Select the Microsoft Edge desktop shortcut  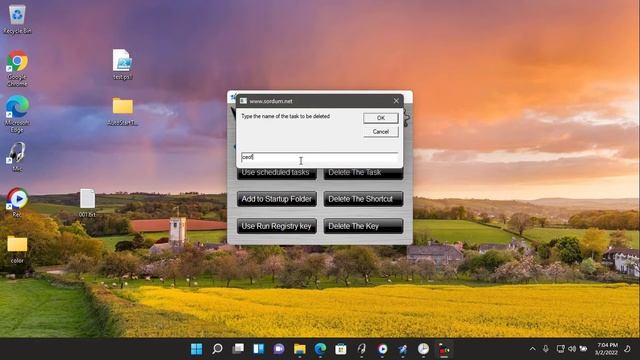[x=17, y=114]
